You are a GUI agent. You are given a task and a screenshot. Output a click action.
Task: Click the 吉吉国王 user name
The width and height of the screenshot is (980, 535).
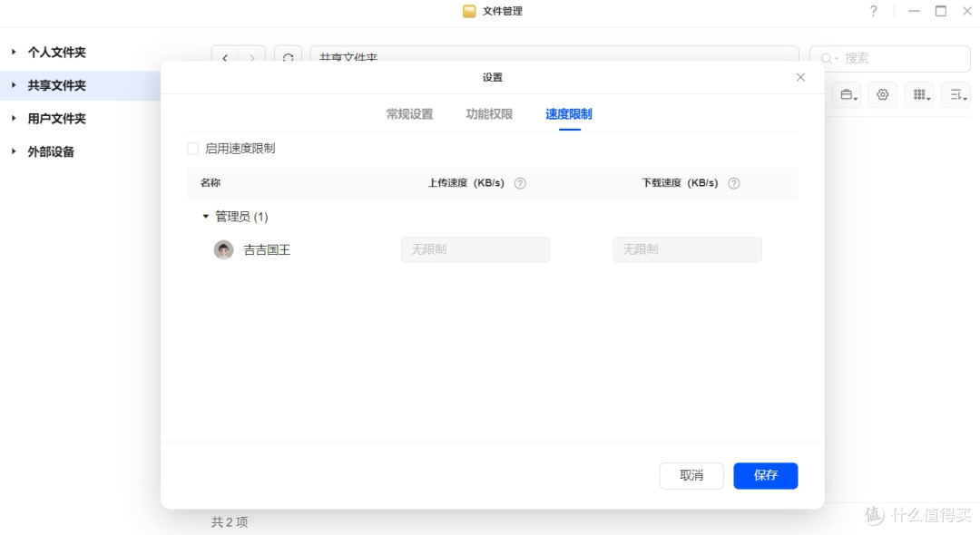267,249
